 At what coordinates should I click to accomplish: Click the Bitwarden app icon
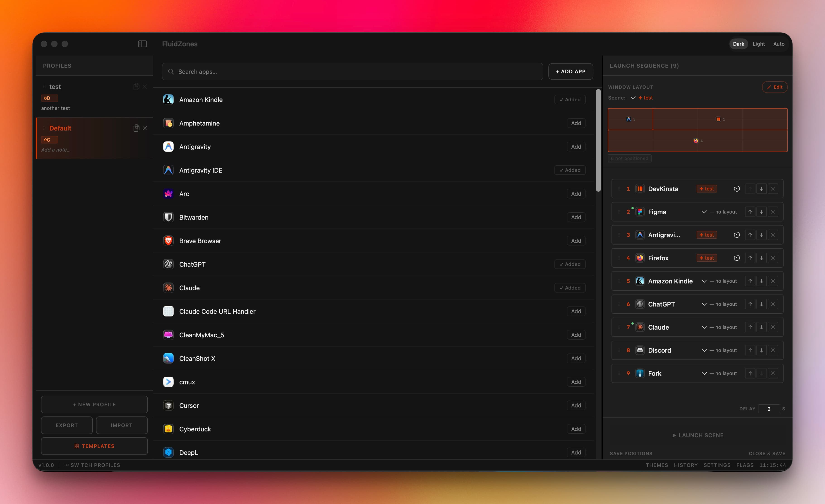pos(168,217)
